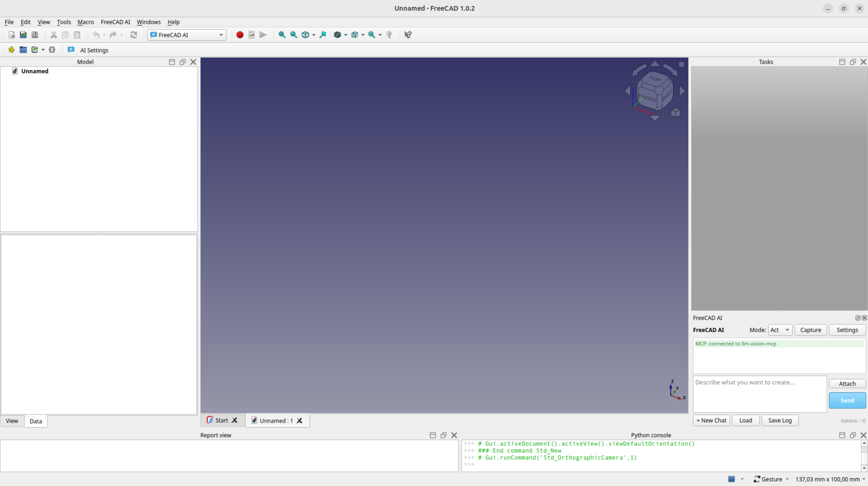
Task: Open the workbench selector FreeCAD AI
Action: pos(187,35)
